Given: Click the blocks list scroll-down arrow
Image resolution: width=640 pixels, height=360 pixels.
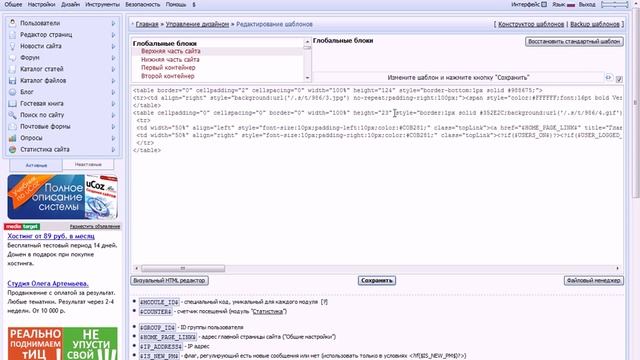Looking at the screenshot, I should [307, 78].
